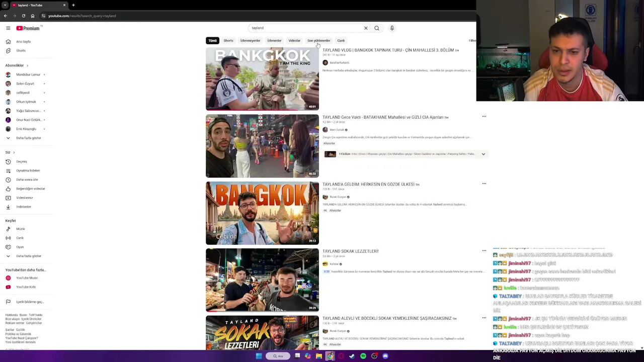Click the browser address bar URL
Image resolution: width=644 pixels, height=362 pixels.
pyautogui.click(x=82, y=16)
